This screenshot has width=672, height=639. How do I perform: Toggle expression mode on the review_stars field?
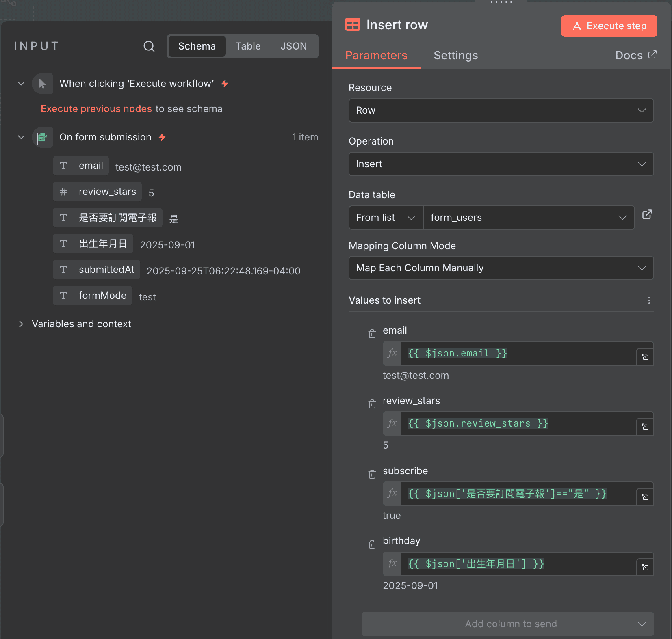click(x=392, y=423)
